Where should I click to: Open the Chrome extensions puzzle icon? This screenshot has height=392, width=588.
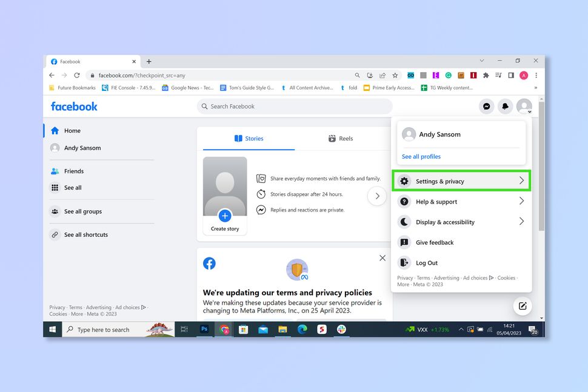486,75
